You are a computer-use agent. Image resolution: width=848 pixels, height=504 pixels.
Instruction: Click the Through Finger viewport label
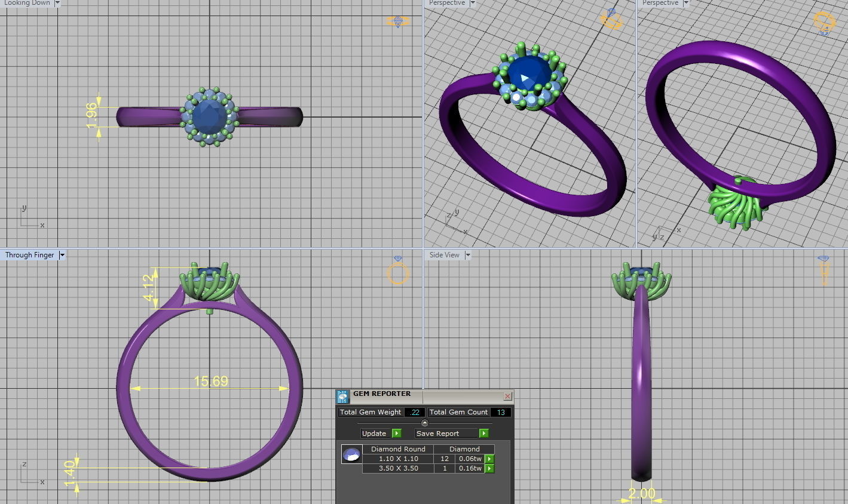click(x=29, y=255)
